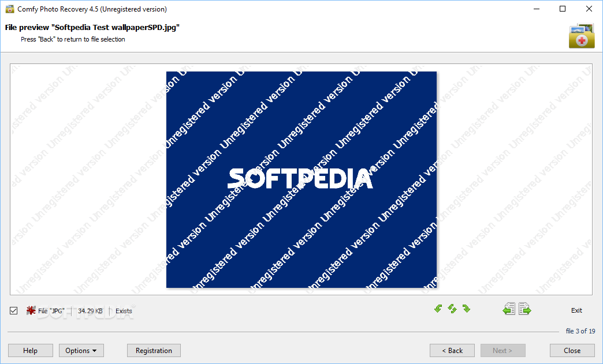The image size is (603, 364).
Task: Open the Registration dialog
Action: tap(154, 351)
